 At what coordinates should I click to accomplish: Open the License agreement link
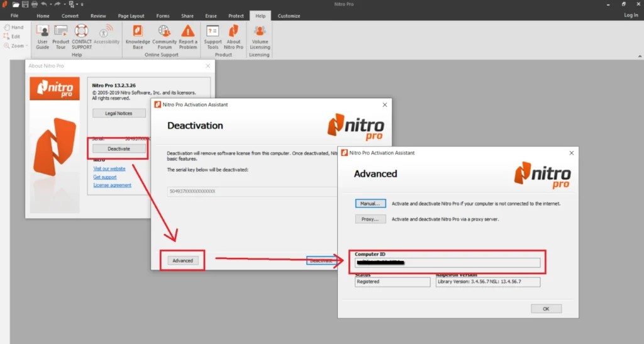pos(112,185)
